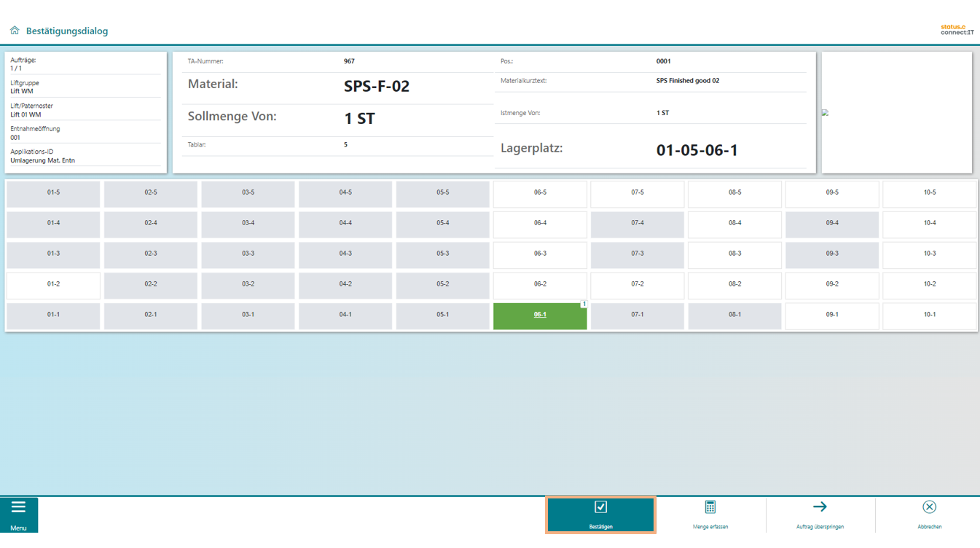The height and width of the screenshot is (548, 980).
Task: Cancel using the Abbrechen X icon
Action: [x=929, y=514]
